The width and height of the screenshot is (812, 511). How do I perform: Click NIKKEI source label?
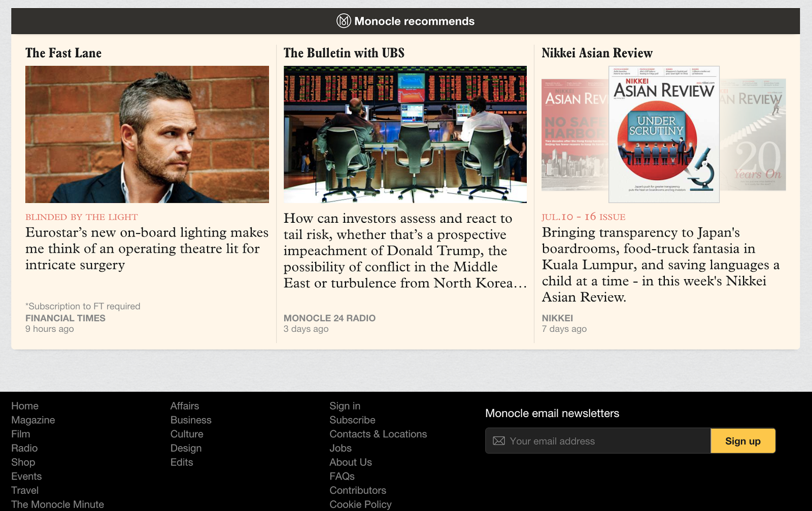point(557,318)
